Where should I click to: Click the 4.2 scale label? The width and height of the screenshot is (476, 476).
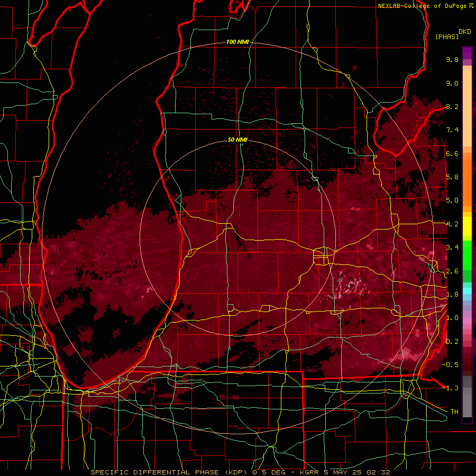coord(452,224)
